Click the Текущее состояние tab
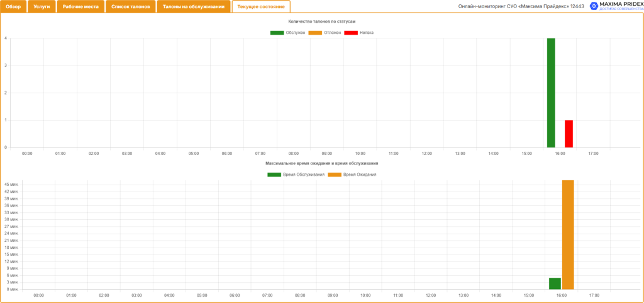 (x=261, y=6)
